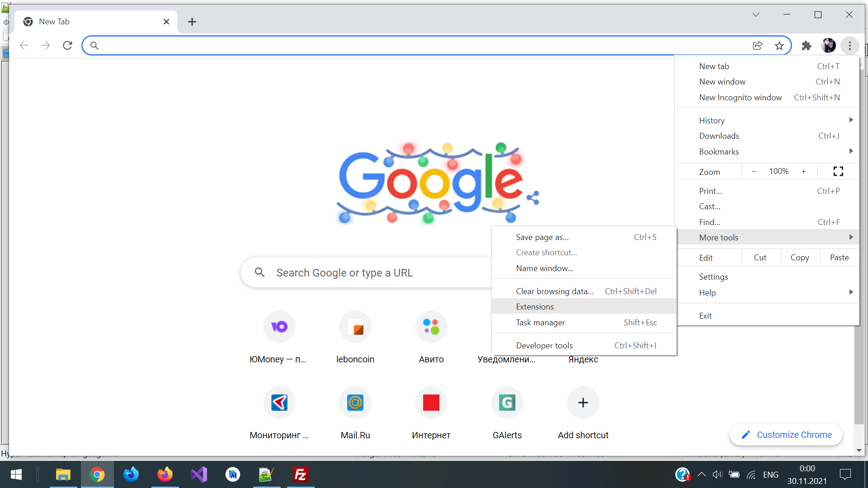
Task: Open the profile avatar menu
Action: (828, 45)
